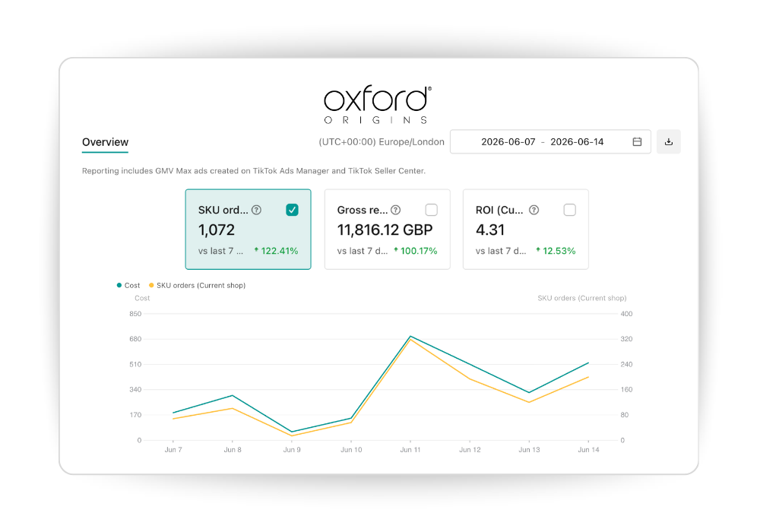Click the 12.53% change indicator
The height and width of the screenshot is (532, 760).
[556, 251]
